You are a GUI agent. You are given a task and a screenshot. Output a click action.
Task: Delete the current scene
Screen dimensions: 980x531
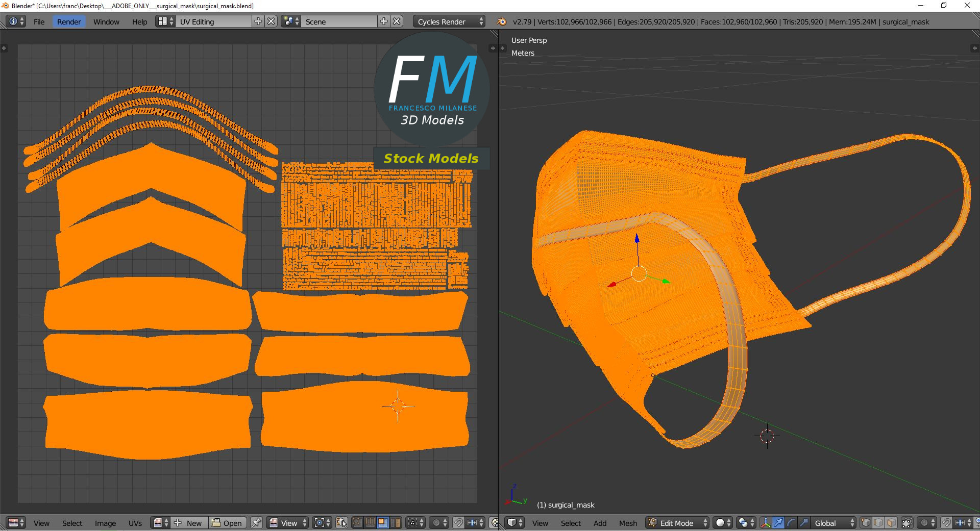397,21
